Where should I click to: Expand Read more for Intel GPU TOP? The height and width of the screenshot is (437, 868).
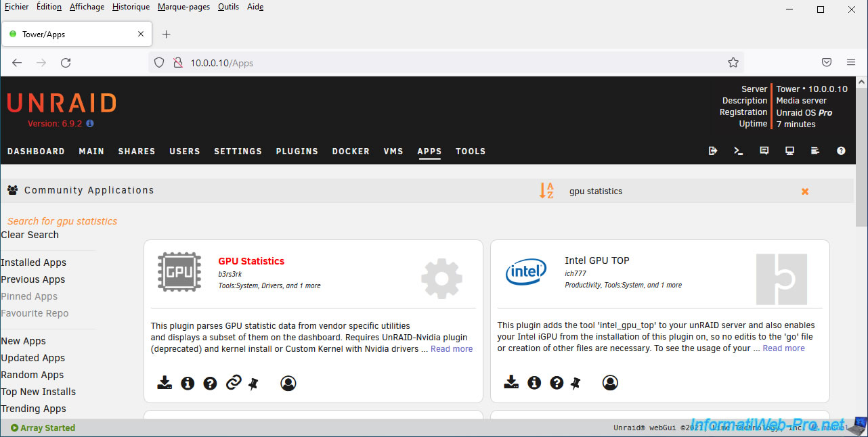pyautogui.click(x=783, y=348)
